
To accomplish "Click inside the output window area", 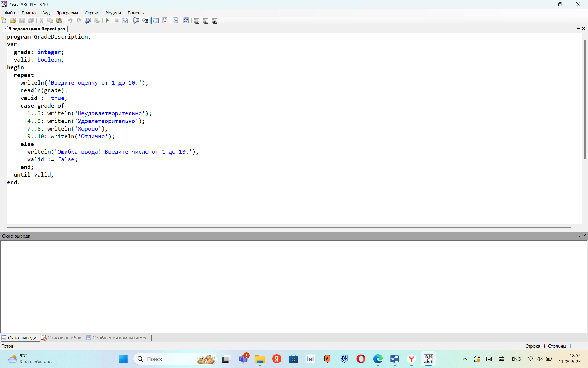I will tap(294, 287).
